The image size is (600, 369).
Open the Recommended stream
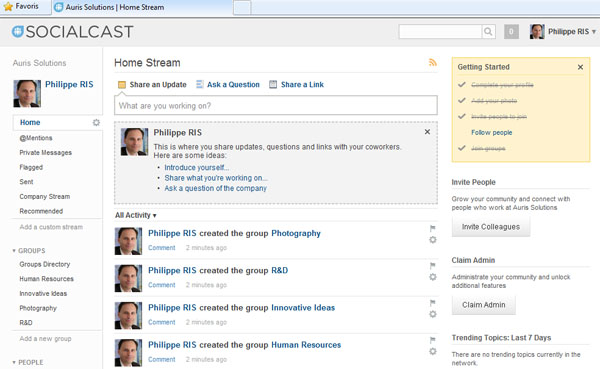coord(41,211)
